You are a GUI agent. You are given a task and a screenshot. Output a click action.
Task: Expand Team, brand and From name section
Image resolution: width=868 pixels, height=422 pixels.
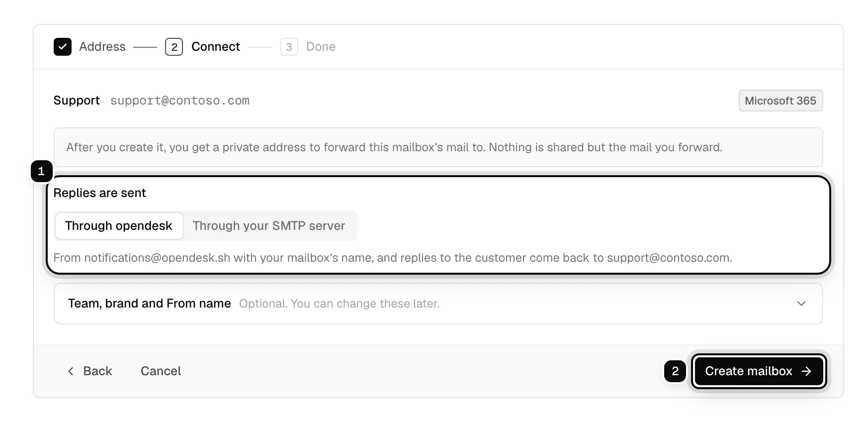pyautogui.click(x=438, y=304)
